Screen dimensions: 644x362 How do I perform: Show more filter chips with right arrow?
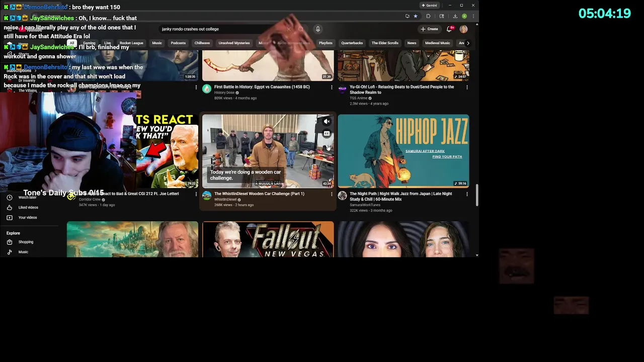pos(468,43)
